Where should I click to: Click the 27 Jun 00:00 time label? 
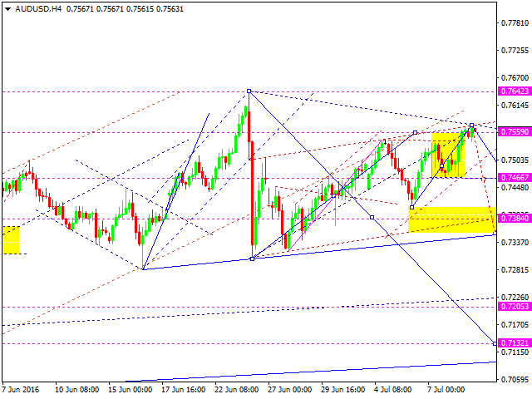tap(290, 390)
